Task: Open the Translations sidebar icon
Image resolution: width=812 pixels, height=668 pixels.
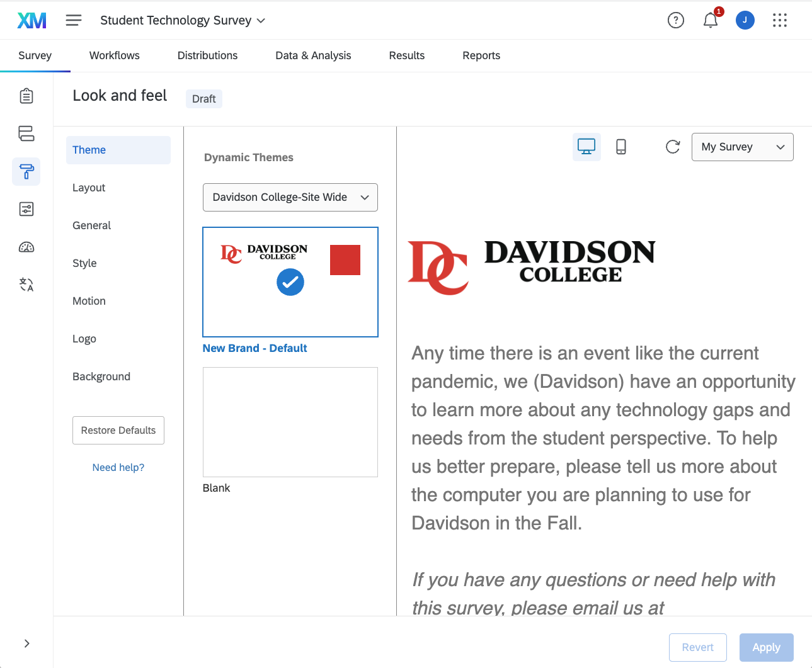Action: [x=26, y=285]
